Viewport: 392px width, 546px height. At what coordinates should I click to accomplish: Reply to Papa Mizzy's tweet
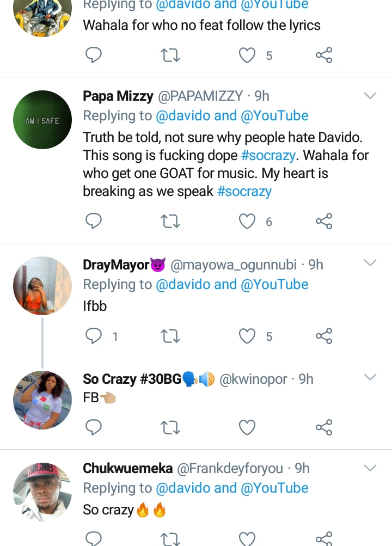(94, 221)
